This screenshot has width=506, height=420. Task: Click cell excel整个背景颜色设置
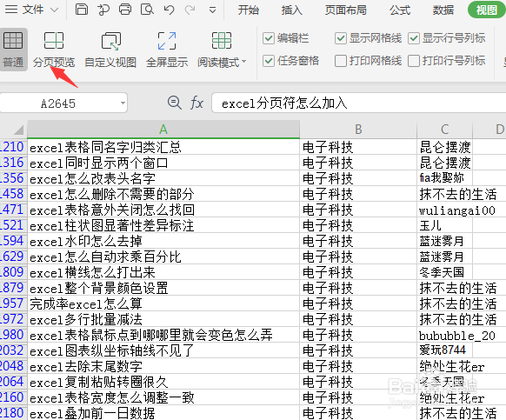(163, 288)
